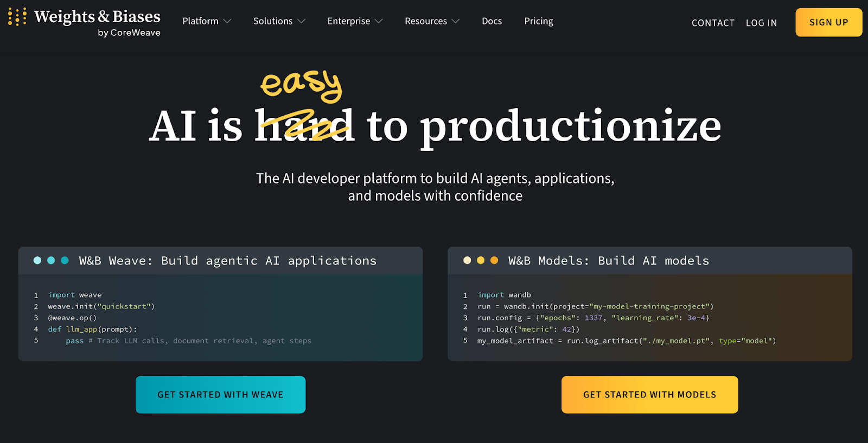This screenshot has width=868, height=443.
Task: Open the Solutions dropdown menu
Action: coord(279,21)
